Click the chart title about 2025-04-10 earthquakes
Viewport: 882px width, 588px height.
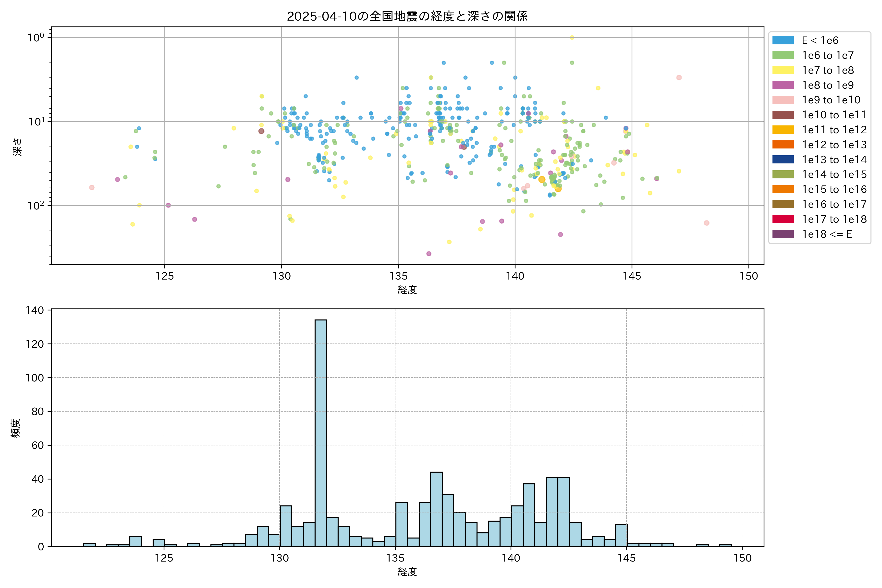pos(407,16)
